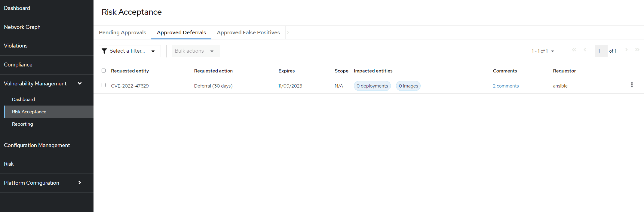The width and height of the screenshot is (644, 212).
Task: Click the page number input field
Action: [x=601, y=51]
